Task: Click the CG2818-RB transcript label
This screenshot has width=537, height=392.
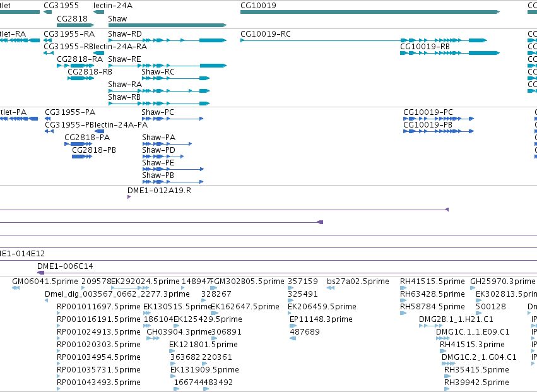Action: [x=90, y=71]
